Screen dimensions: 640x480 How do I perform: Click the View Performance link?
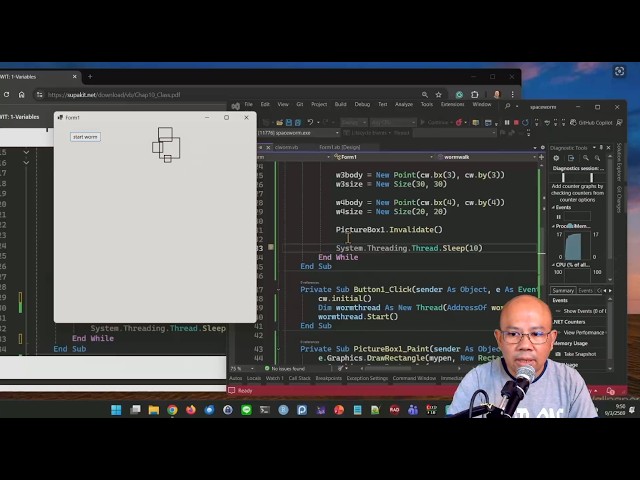click(x=584, y=332)
